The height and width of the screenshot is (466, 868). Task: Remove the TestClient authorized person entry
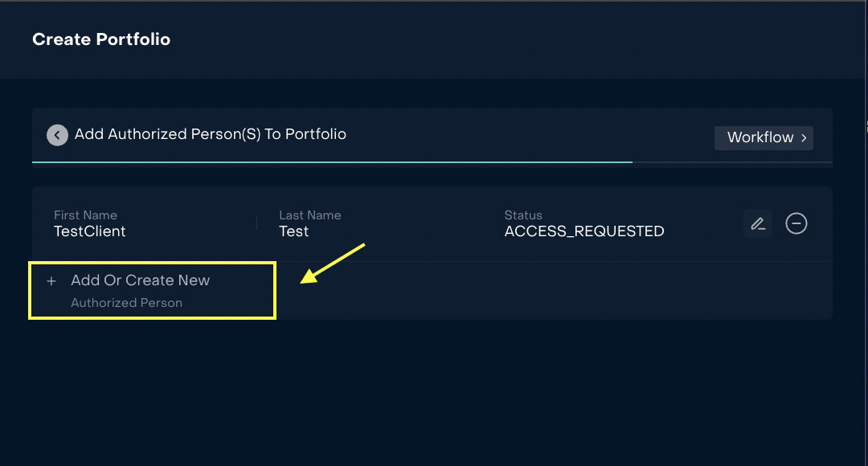coord(796,223)
